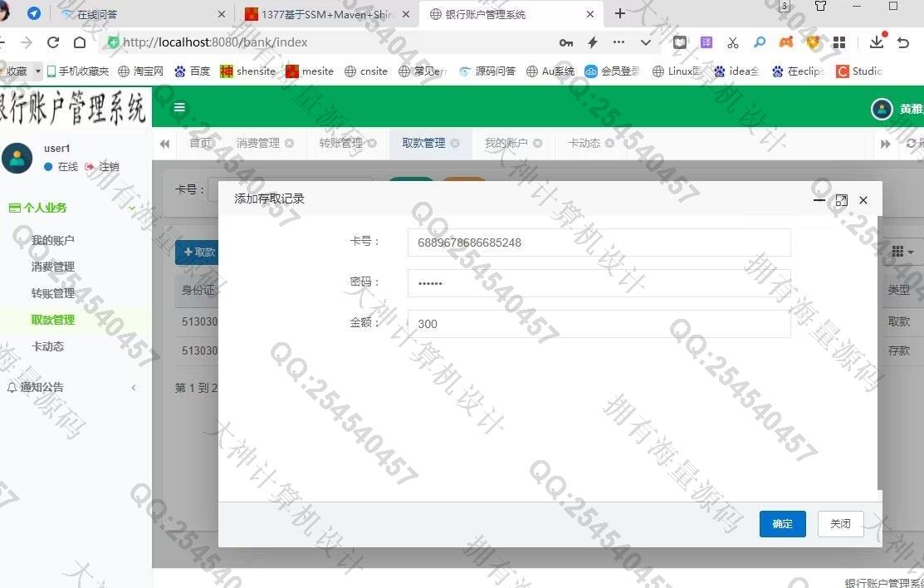This screenshot has height=588, width=924.
Task: Minimize the 添加存取记录 dialog
Action: tap(819, 200)
